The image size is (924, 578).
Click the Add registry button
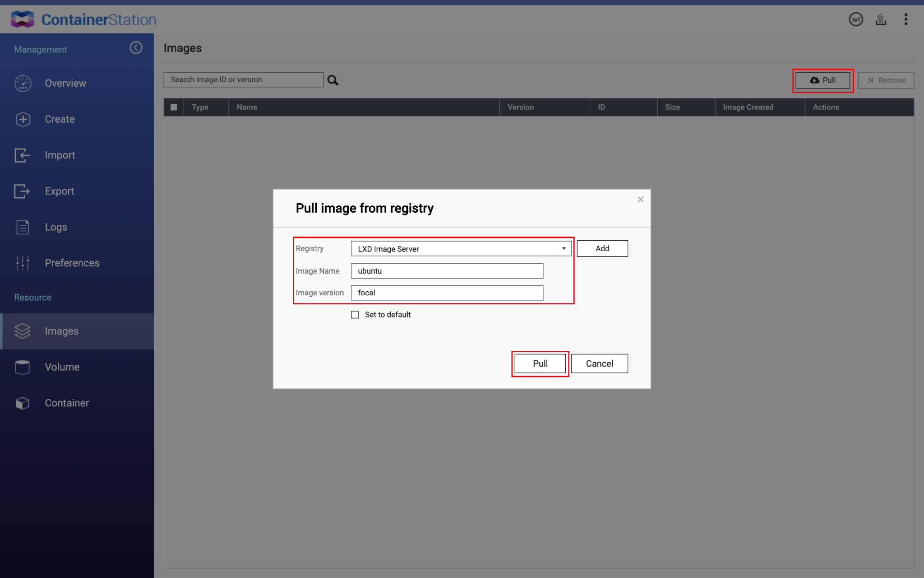pyautogui.click(x=602, y=249)
